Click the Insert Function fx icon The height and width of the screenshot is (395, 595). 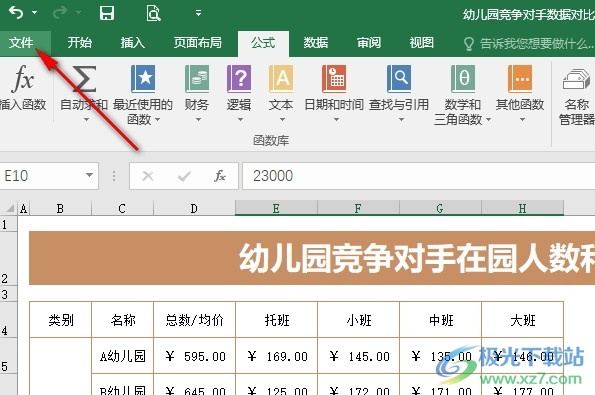point(23,79)
